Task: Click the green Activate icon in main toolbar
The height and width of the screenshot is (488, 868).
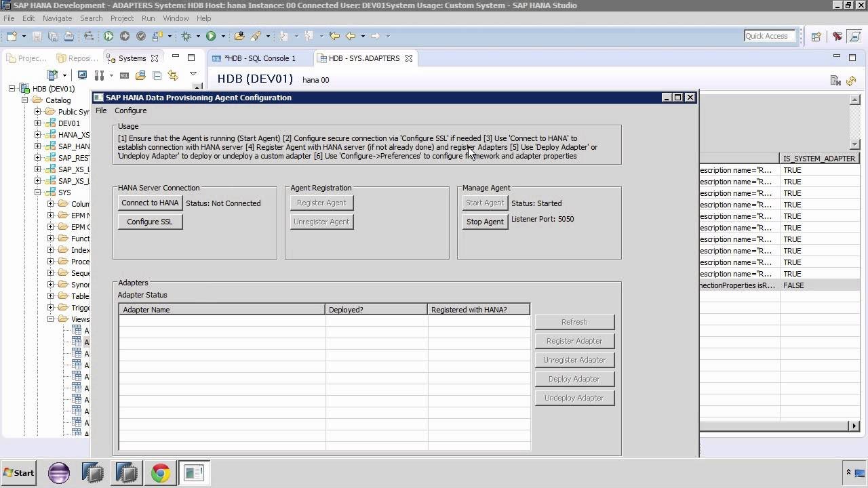Action: coord(108,36)
